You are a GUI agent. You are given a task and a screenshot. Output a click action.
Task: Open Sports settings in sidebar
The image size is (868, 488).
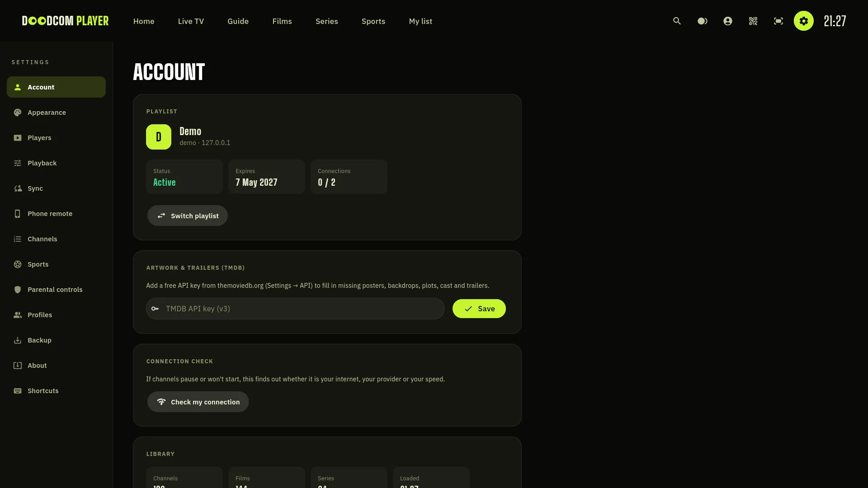point(56,264)
